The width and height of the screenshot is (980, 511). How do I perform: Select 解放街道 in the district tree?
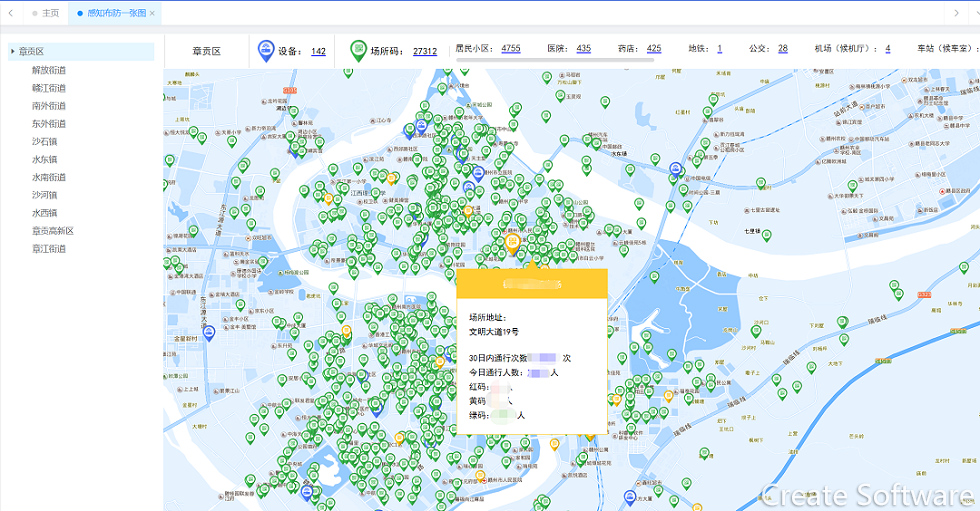click(48, 70)
